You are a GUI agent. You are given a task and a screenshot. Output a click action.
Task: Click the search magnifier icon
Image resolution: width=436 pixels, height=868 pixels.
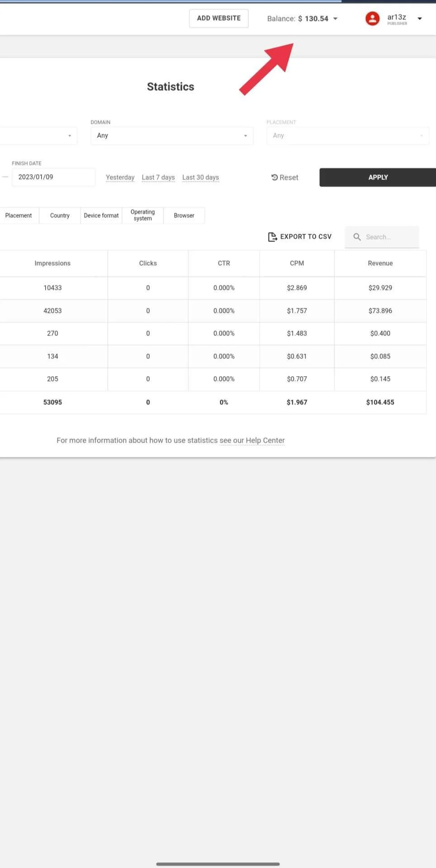click(357, 237)
